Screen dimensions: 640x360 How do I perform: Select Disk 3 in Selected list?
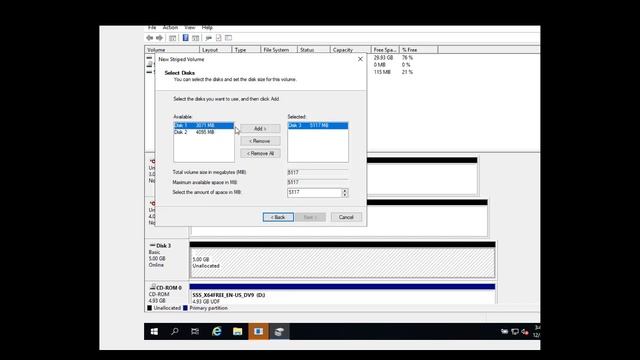(x=318, y=125)
